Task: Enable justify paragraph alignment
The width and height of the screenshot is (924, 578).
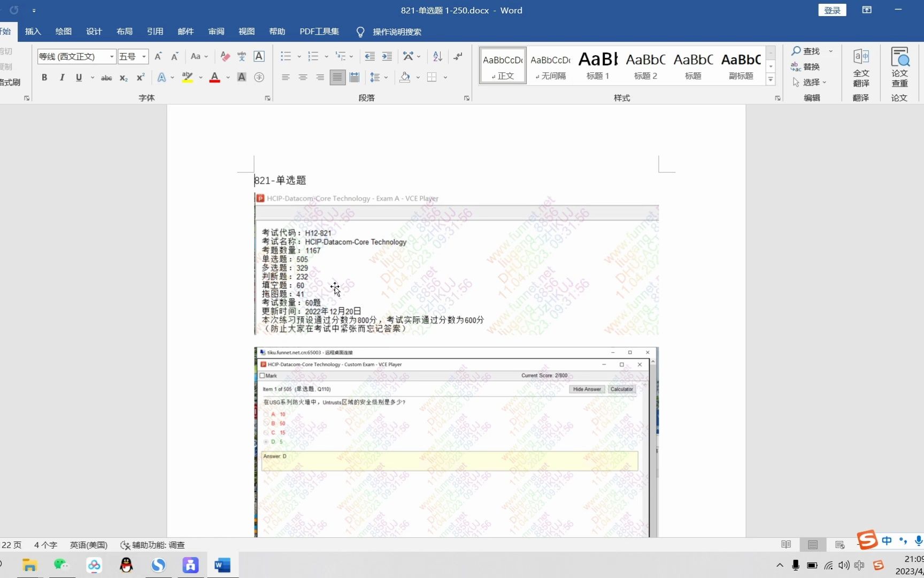Action: point(337,78)
